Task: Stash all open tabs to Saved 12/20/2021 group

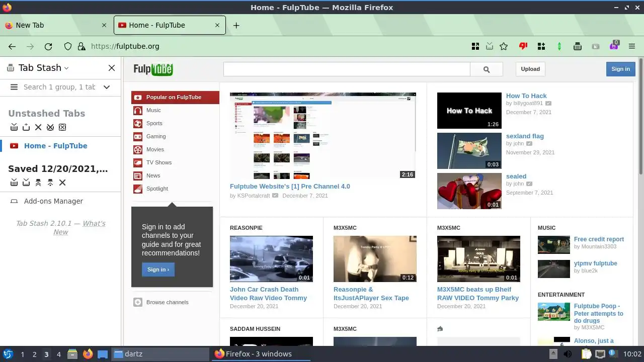Action: click(x=14, y=183)
